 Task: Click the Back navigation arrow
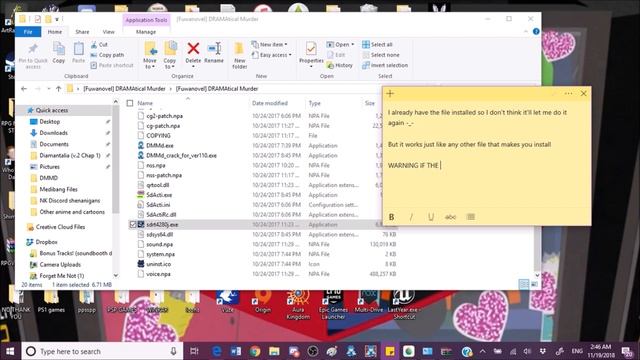pyautogui.click(x=24, y=89)
